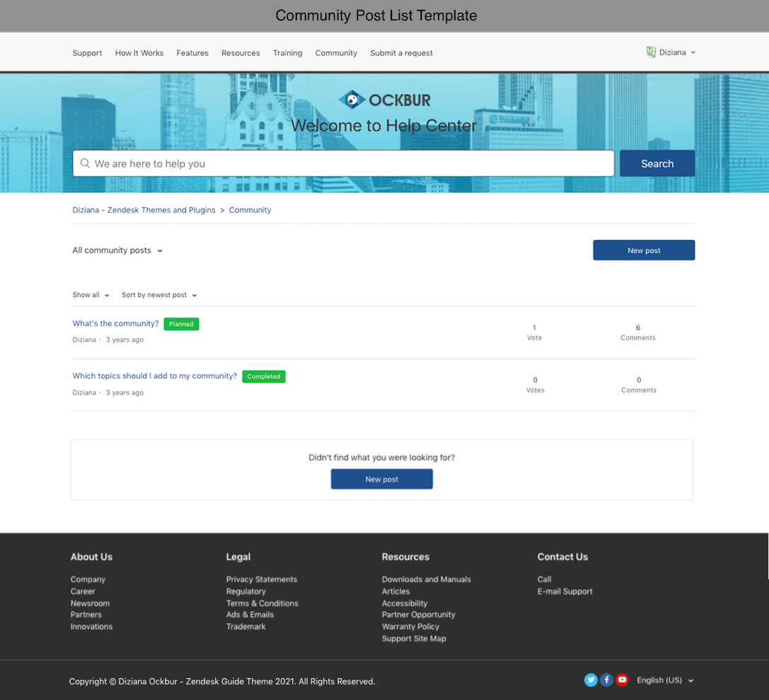
Task: Click the Ockbur logo in the banner
Action: click(x=384, y=100)
